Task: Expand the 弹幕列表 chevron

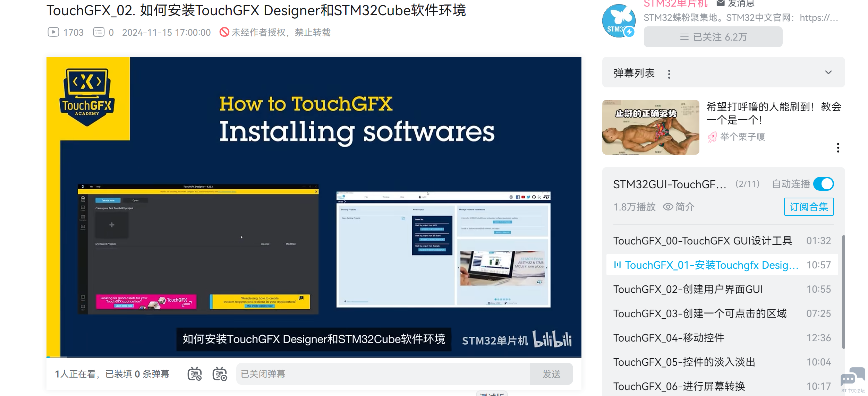Action: 828,72
